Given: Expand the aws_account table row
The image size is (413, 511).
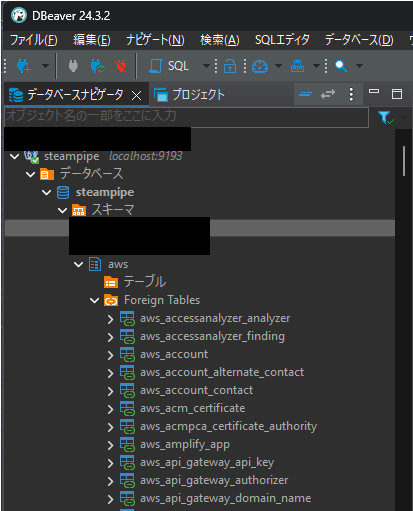Looking at the screenshot, I should (110, 355).
